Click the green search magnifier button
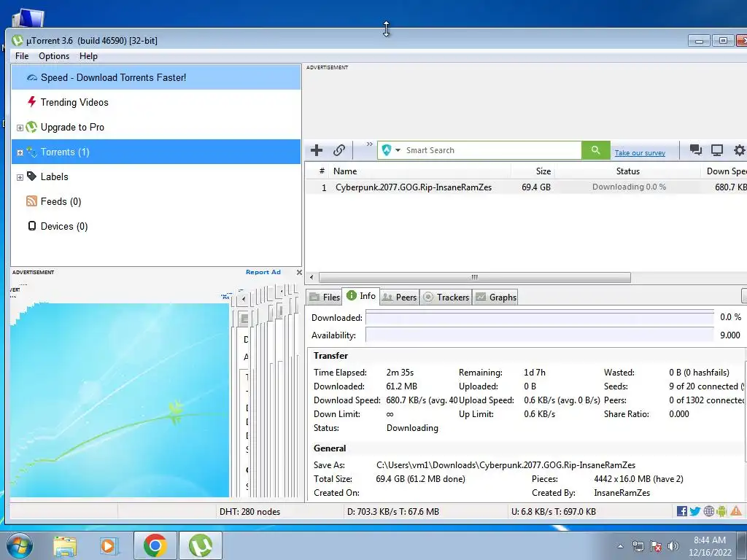The width and height of the screenshot is (747, 560). coord(595,150)
